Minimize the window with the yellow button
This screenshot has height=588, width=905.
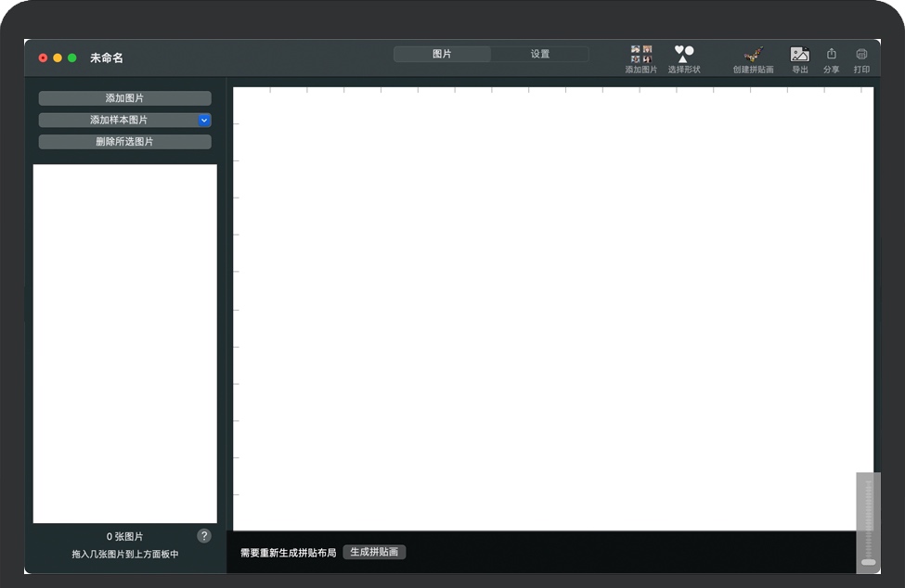point(58,58)
